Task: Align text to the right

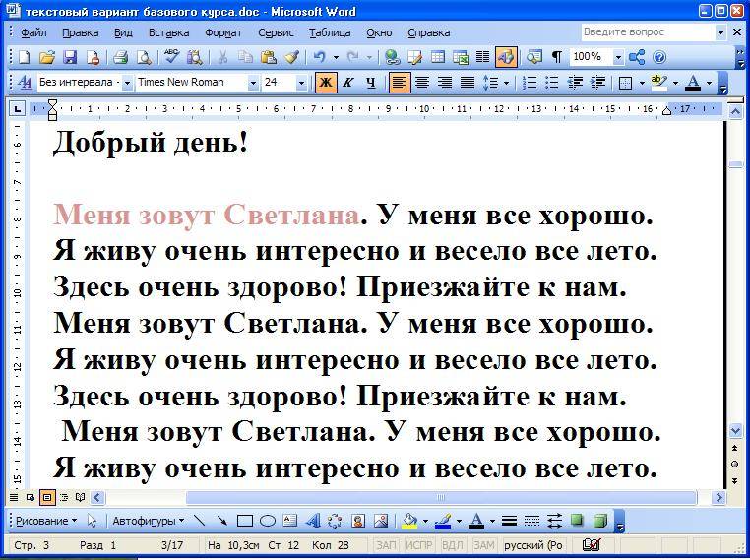Action: [x=445, y=83]
